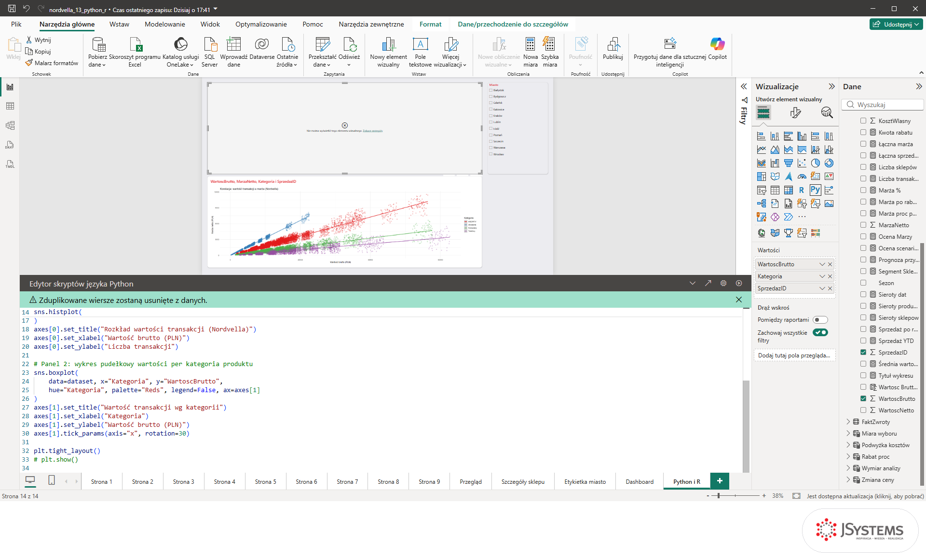Click the update available status link
The height and width of the screenshot is (560, 926).
tap(865, 496)
